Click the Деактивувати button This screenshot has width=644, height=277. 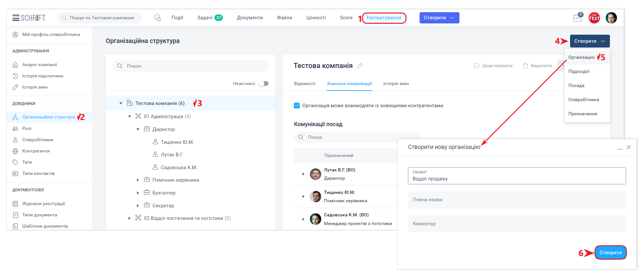click(x=493, y=66)
